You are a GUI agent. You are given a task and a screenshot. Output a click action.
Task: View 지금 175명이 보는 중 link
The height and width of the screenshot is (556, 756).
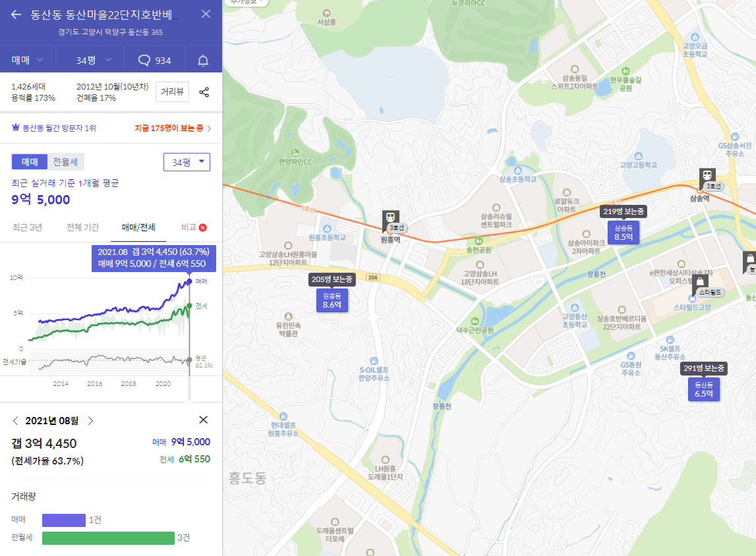coord(173,128)
